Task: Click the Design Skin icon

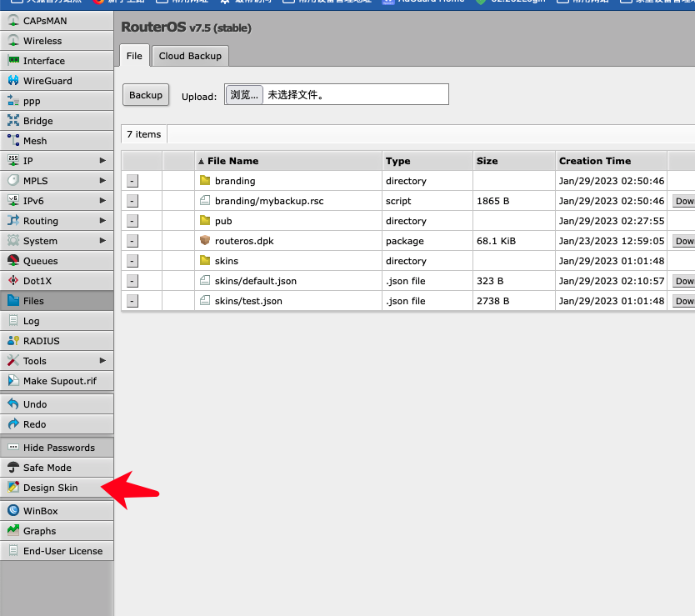Action: [x=13, y=488]
